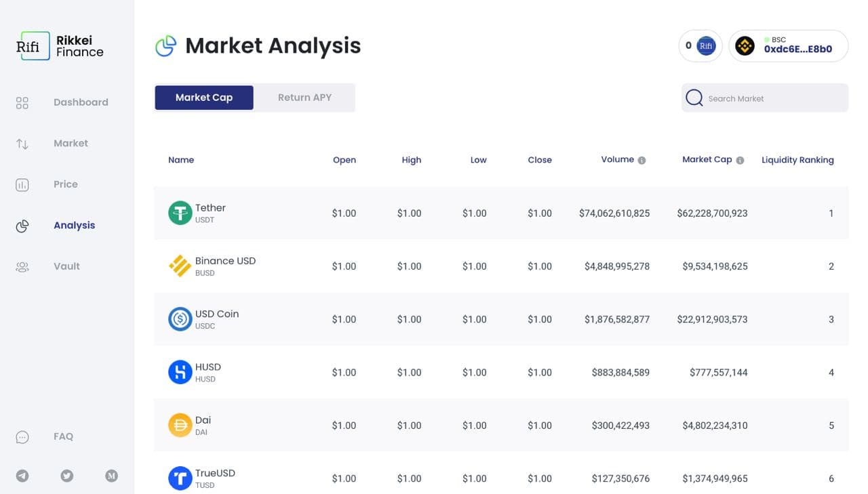This screenshot has width=868, height=494.
Task: Click TrueUSD market cap $1,374,949,965
Action: coord(715,478)
